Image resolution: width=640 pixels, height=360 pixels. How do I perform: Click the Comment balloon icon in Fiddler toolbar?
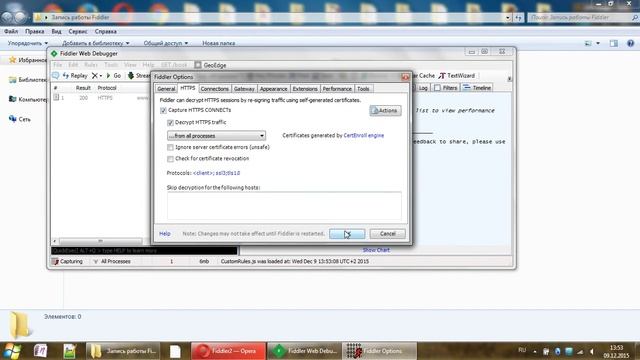[56, 76]
